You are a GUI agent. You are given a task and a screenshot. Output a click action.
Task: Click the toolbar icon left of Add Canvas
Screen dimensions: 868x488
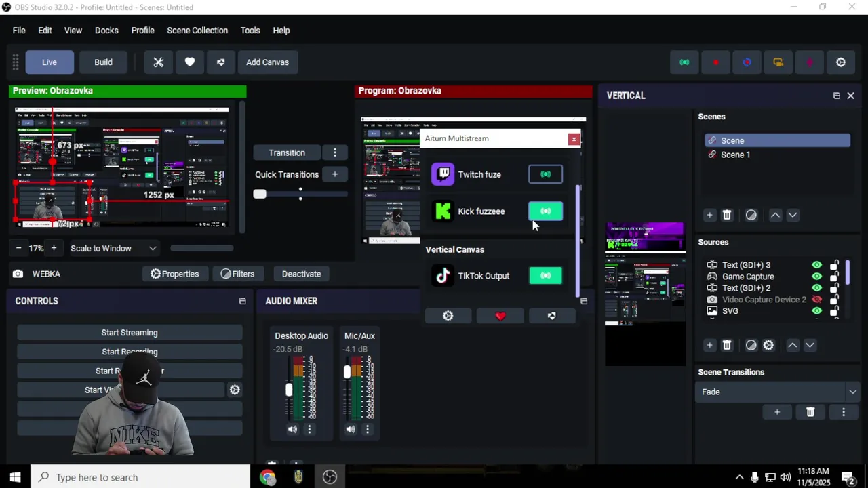tap(220, 62)
